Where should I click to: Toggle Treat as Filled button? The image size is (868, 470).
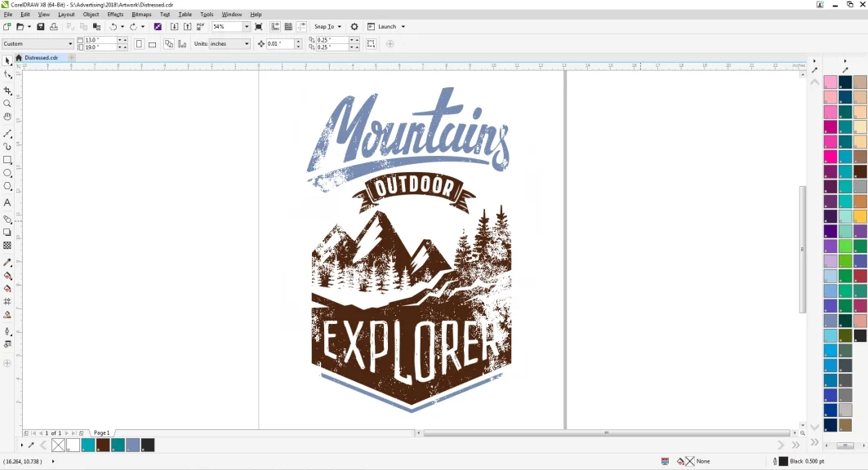(371, 44)
